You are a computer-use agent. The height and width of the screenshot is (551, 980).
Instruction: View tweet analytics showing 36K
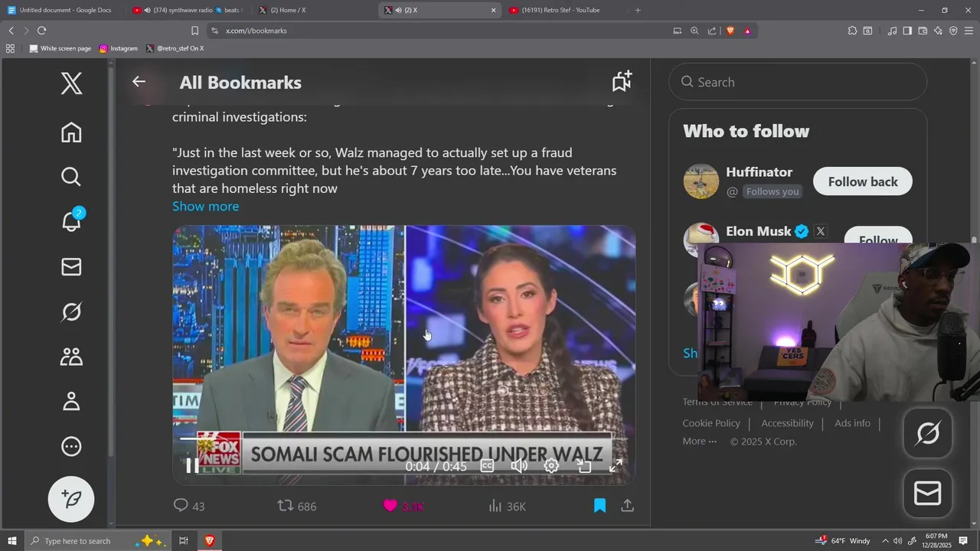tap(507, 506)
